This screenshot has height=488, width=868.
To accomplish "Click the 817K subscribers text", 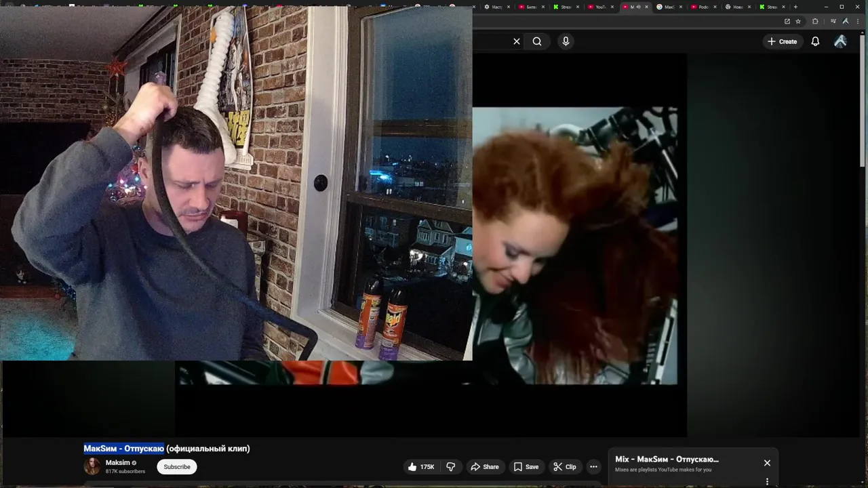I will 125,471.
